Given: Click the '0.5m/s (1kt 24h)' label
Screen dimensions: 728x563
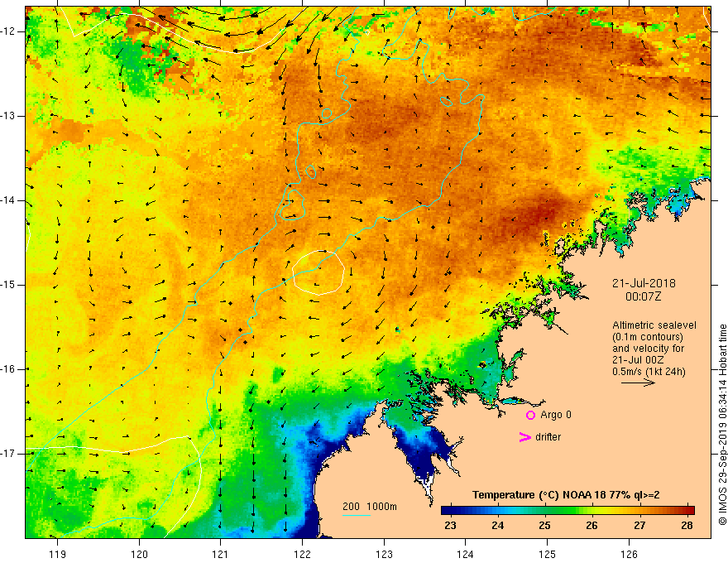Looking at the screenshot, I should pos(649,372).
